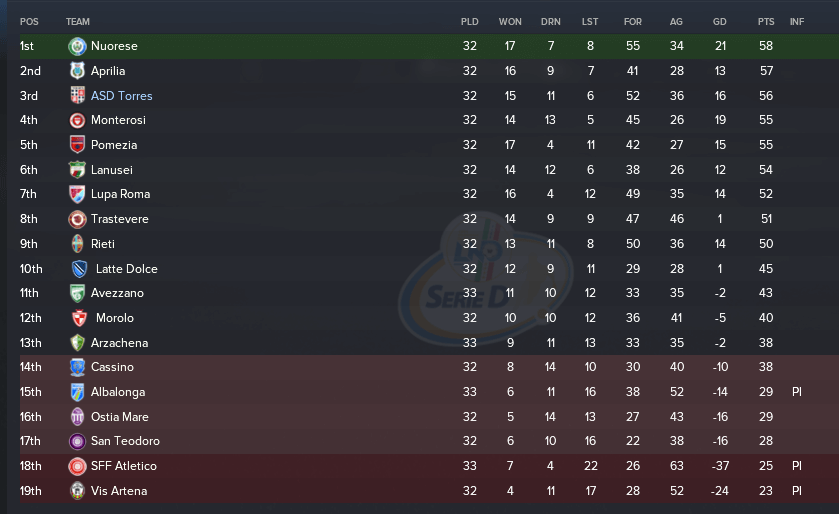Click the Lupa Roma crest icon
Screen dimensions: 839x514
pyautogui.click(x=77, y=194)
